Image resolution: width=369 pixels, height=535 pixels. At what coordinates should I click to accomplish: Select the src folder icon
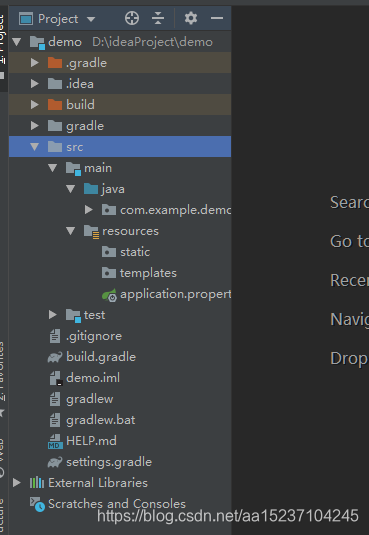click(x=55, y=147)
